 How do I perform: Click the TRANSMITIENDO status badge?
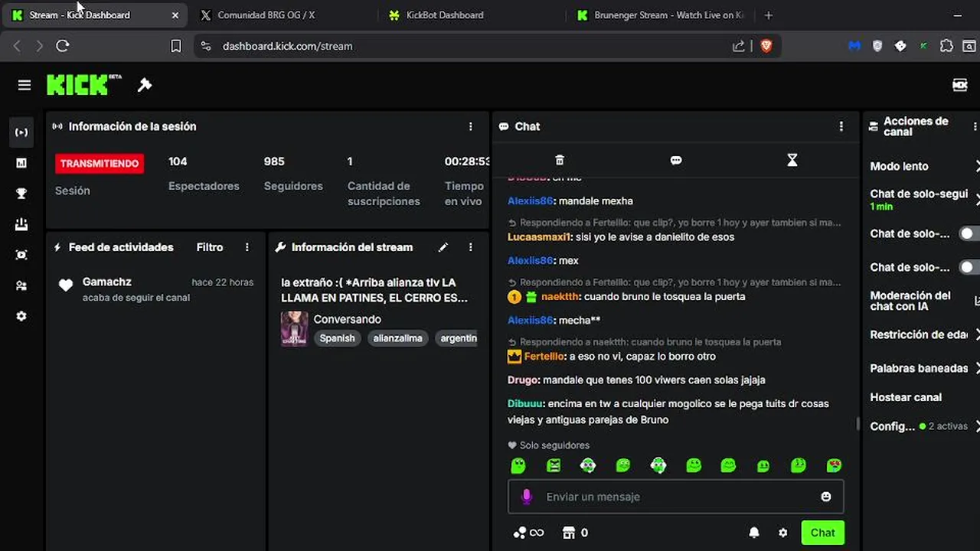click(x=100, y=163)
